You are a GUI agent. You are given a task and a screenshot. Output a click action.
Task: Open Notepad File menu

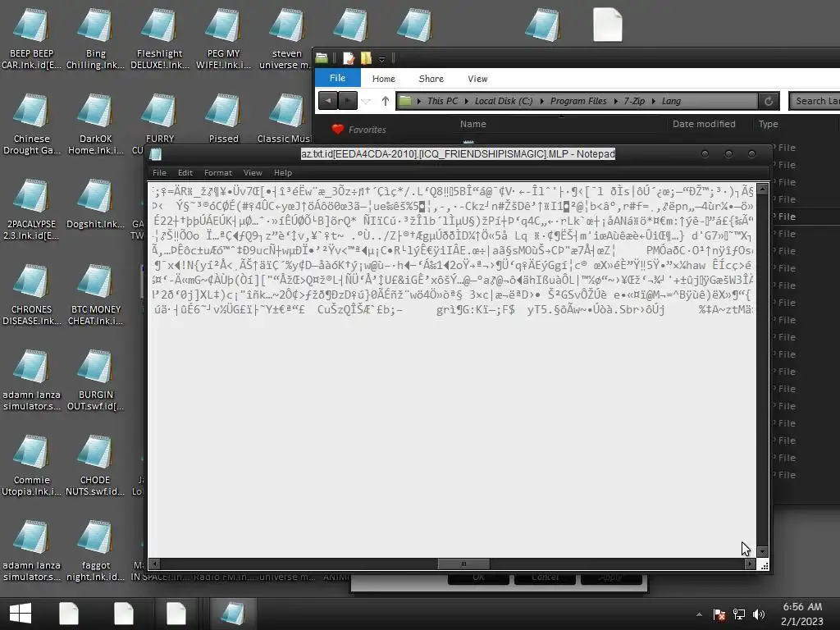159,172
